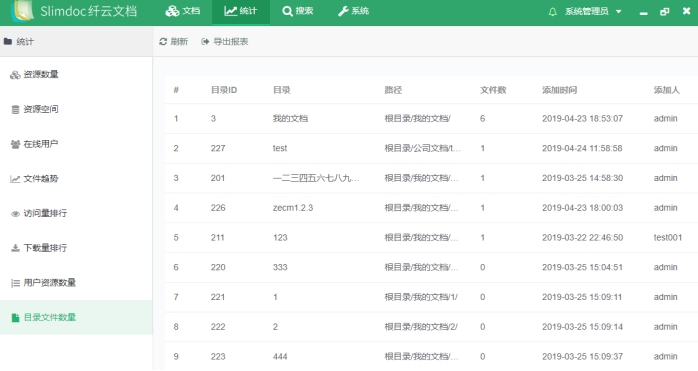Click the 333 directory cell
This screenshot has width=698, height=371.
tap(280, 268)
